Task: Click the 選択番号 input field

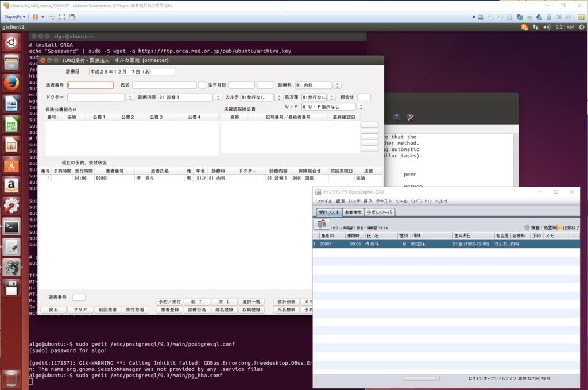Action: tap(79, 298)
